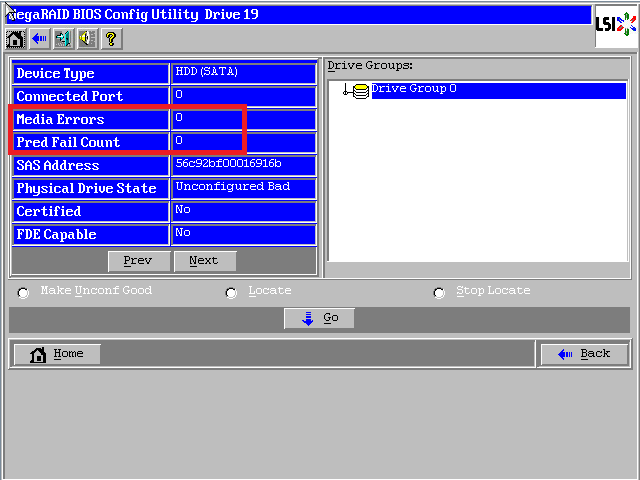The image size is (640, 480).
Task: Click the LSI logo
Action: 612,24
